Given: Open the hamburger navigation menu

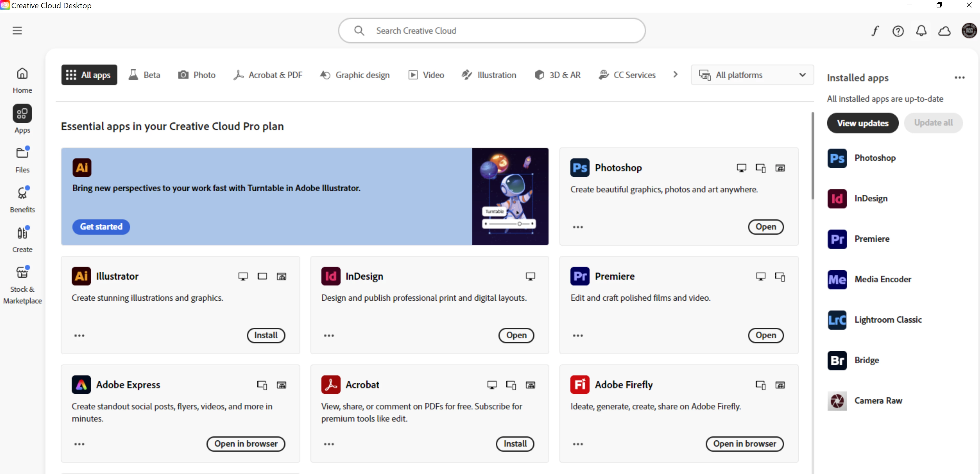Looking at the screenshot, I should pos(17,31).
